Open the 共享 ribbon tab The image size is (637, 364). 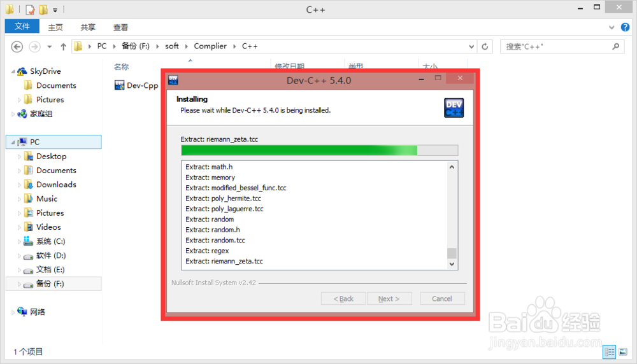coord(88,27)
